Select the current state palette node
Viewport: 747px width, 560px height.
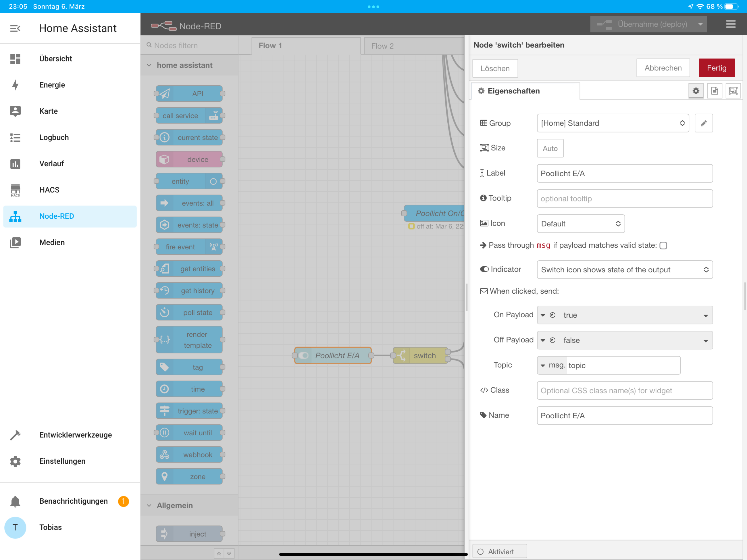[189, 137]
